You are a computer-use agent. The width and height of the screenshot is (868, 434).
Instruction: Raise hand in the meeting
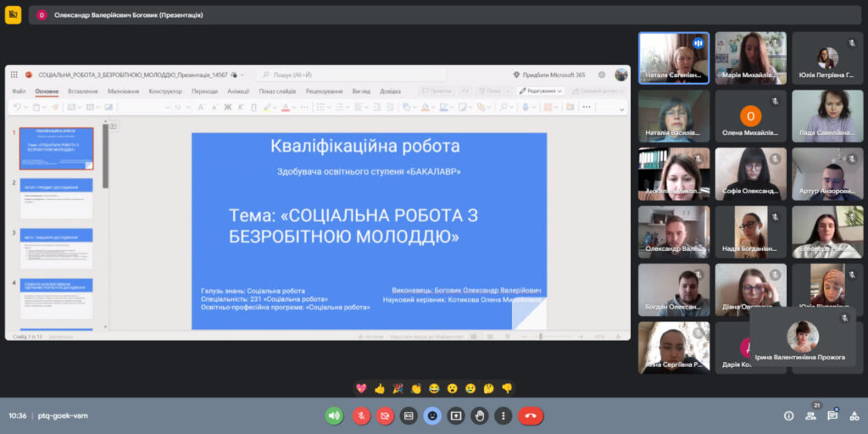point(480,415)
